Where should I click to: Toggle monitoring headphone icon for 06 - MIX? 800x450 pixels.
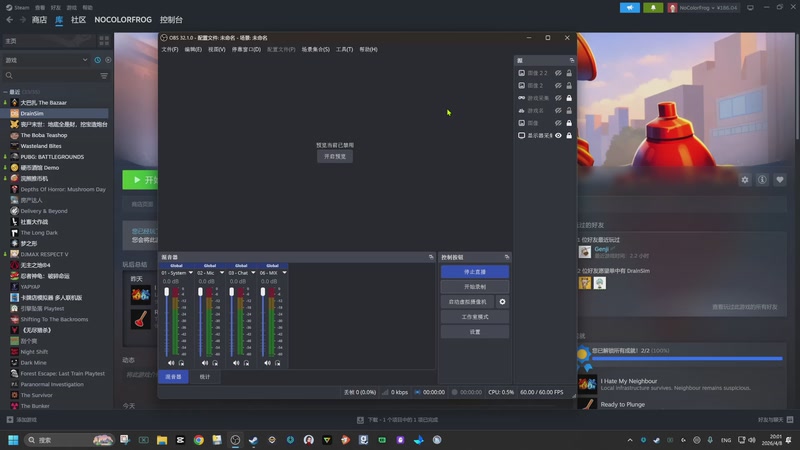(x=278, y=363)
